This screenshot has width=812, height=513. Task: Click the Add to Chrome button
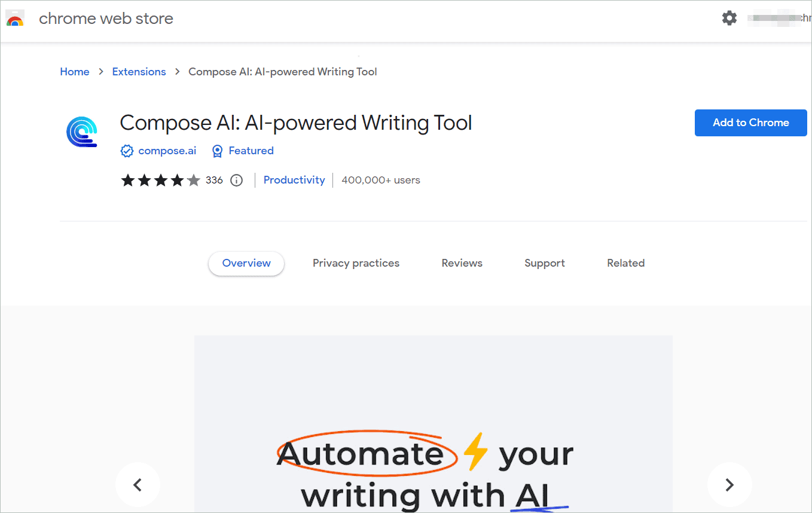pyautogui.click(x=751, y=123)
